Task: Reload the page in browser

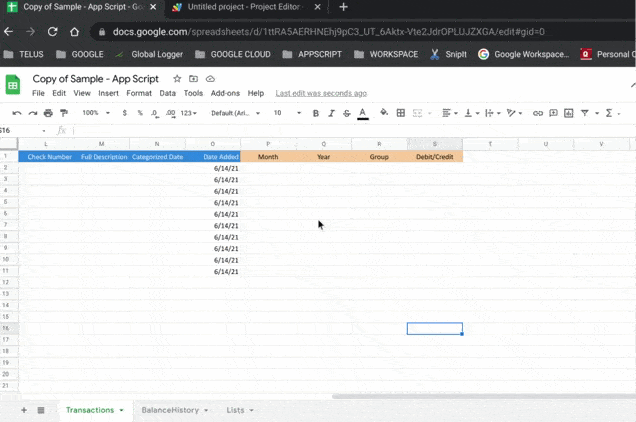Action: [52, 32]
